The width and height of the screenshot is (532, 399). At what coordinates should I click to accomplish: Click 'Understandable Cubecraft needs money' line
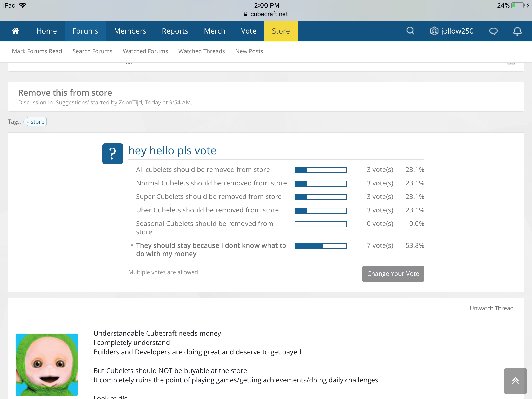157,333
